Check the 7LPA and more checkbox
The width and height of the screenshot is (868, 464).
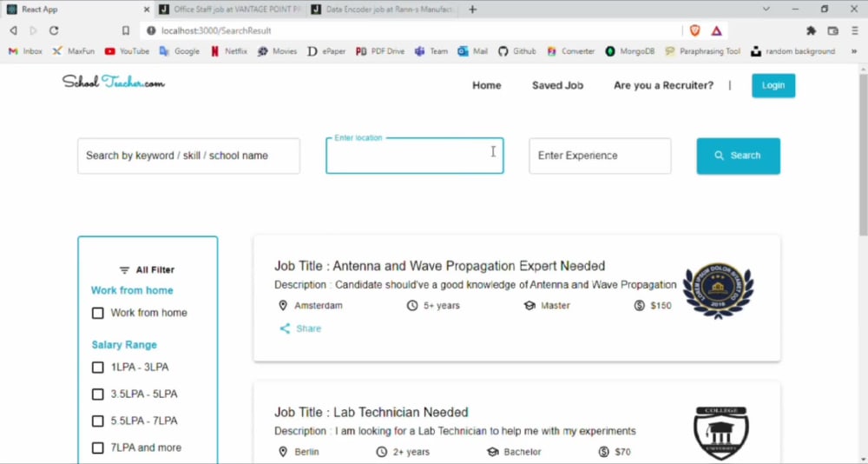[97, 447]
